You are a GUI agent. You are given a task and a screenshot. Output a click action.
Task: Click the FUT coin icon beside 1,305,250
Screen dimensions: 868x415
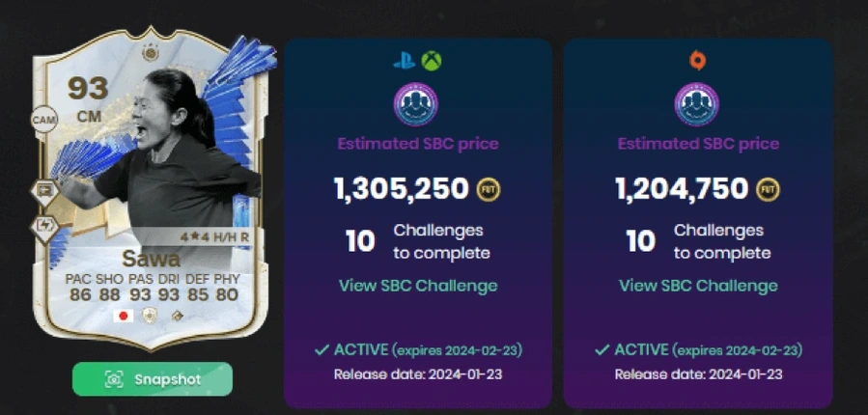point(489,189)
